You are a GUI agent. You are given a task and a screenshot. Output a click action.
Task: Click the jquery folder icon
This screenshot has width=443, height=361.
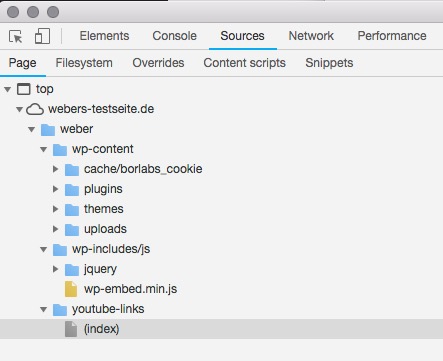[x=72, y=269]
